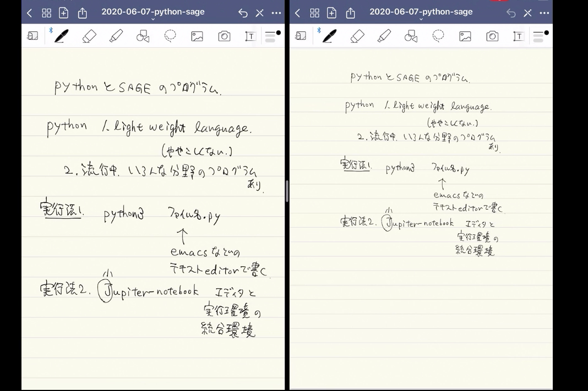The width and height of the screenshot is (588, 391).
Task: Tap handwritten 'python3' text in right note
Action: coord(400,168)
